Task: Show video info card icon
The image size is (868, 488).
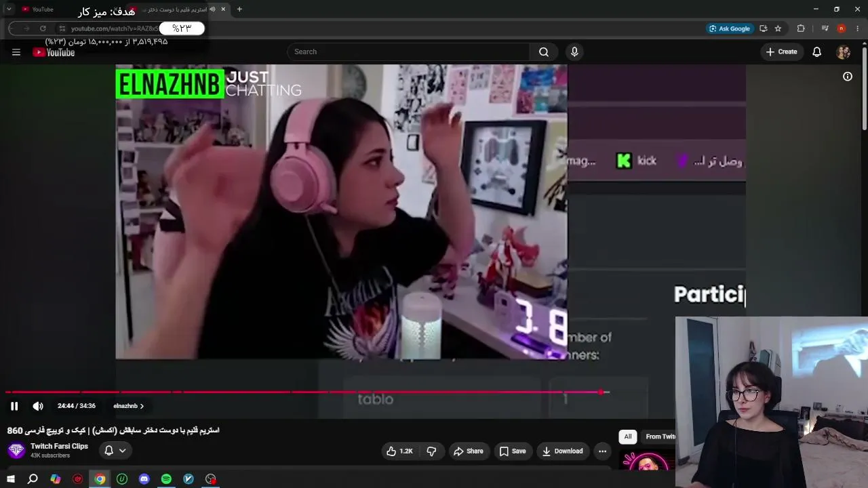Action: click(848, 77)
